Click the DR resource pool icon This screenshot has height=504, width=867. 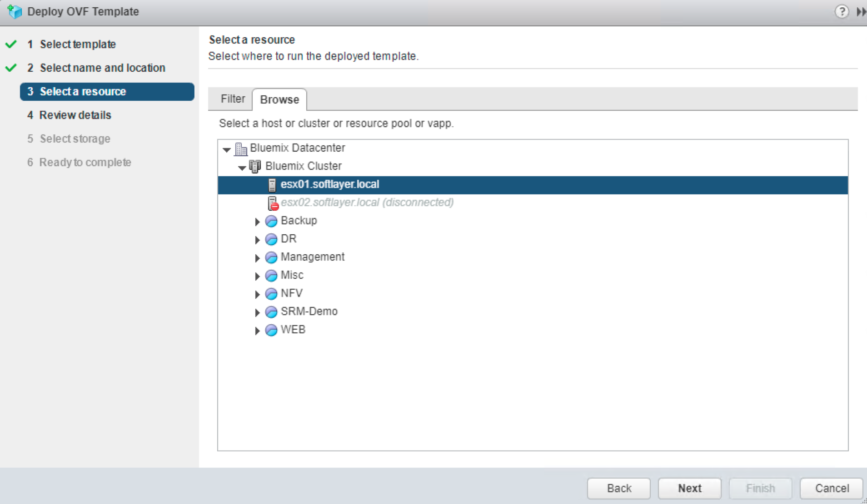click(271, 239)
